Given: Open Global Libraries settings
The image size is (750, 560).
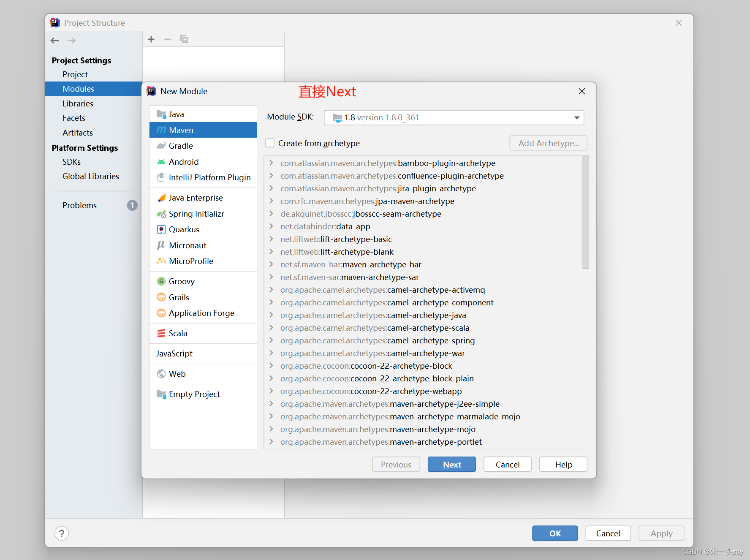Looking at the screenshot, I should click(93, 176).
